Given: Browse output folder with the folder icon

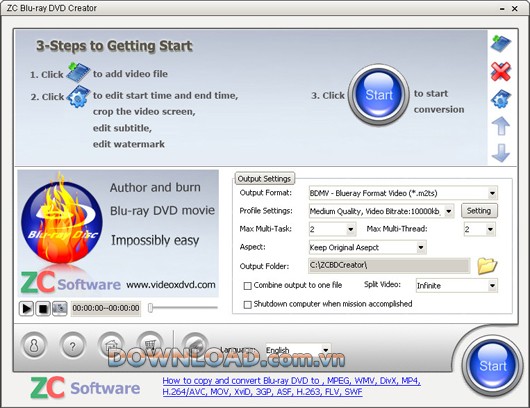Looking at the screenshot, I should tap(487, 265).
